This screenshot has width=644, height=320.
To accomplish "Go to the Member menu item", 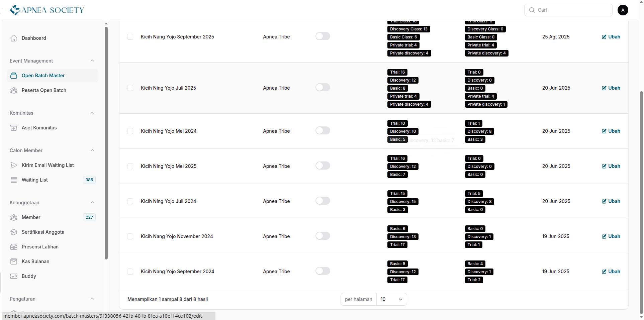I will tap(31, 217).
